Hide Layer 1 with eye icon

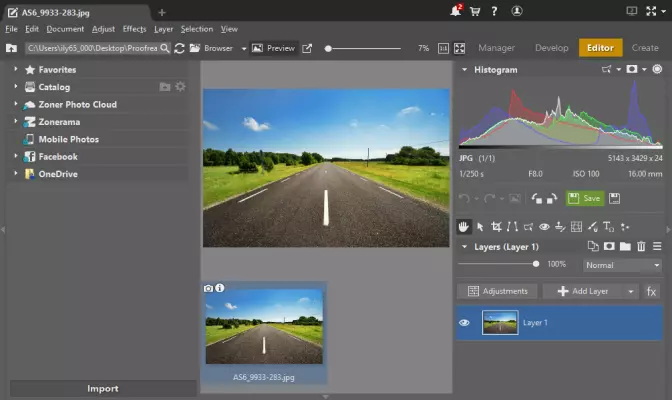[464, 323]
